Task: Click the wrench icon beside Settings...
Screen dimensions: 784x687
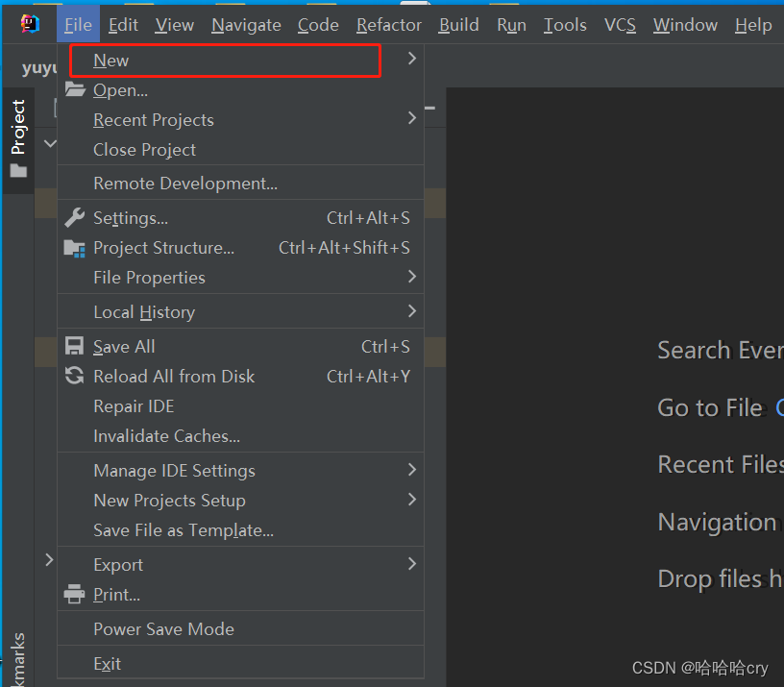Action: click(75, 217)
